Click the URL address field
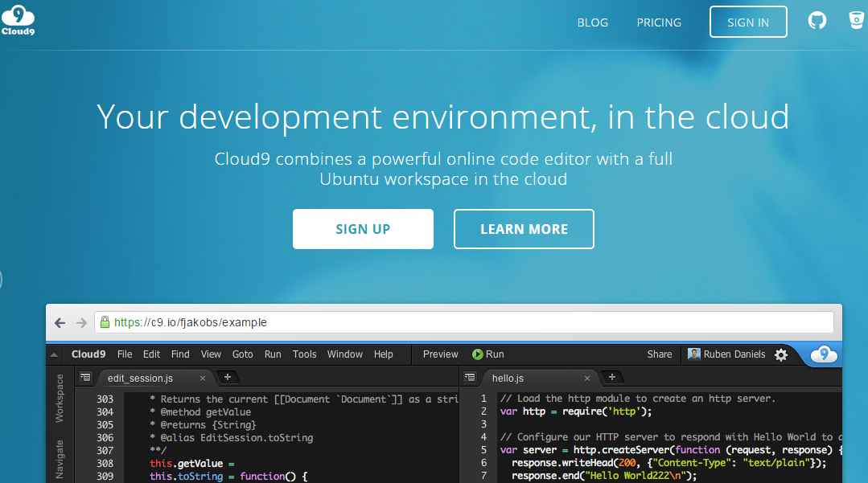 (464, 322)
